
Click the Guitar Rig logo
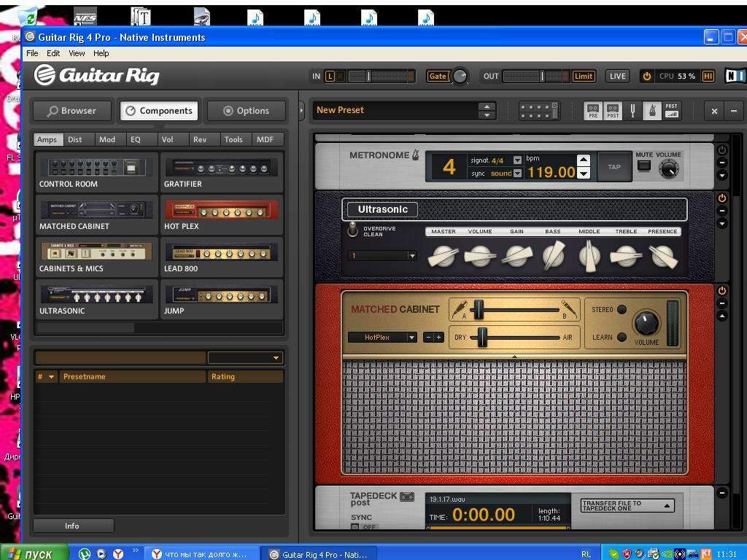coord(97,75)
